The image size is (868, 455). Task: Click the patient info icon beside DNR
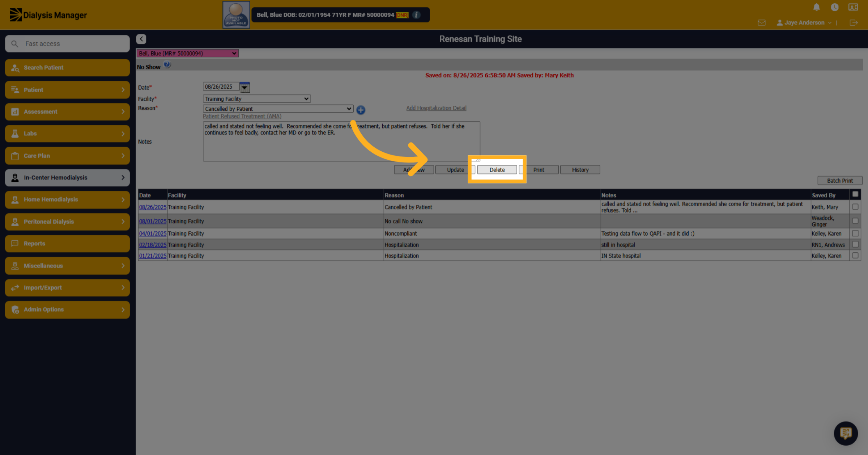coord(417,15)
